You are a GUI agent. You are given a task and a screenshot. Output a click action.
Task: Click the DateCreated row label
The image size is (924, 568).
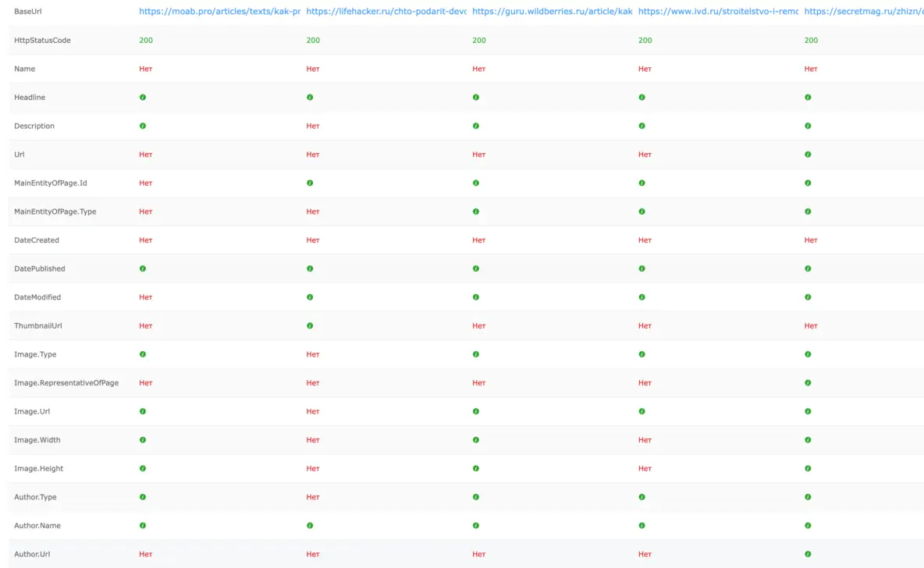tap(37, 240)
